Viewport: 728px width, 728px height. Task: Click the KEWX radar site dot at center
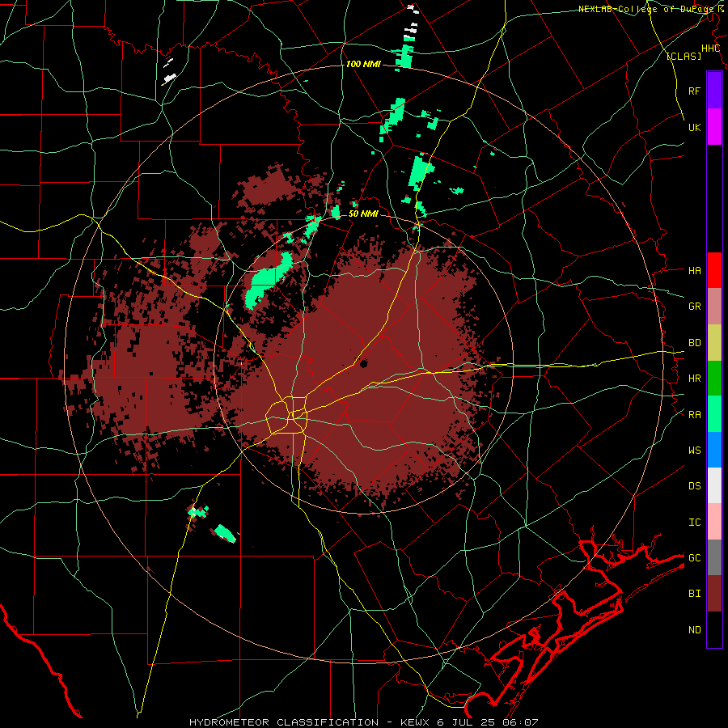[363, 364]
